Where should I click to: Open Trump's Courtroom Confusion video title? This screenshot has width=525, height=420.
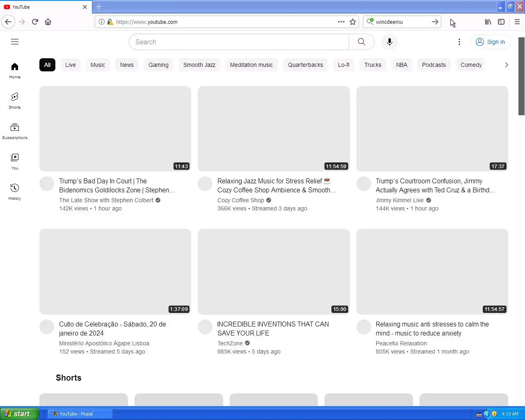tap(435, 185)
